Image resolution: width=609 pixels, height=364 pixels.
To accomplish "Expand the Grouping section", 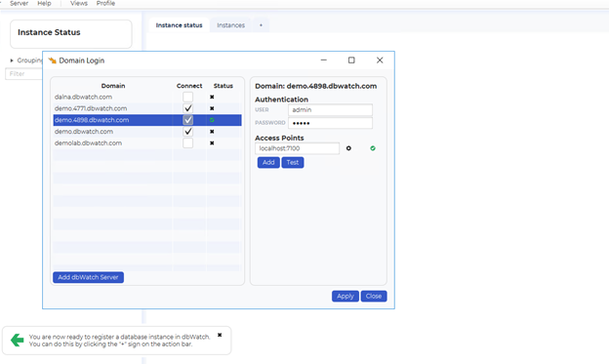I will (x=12, y=61).
